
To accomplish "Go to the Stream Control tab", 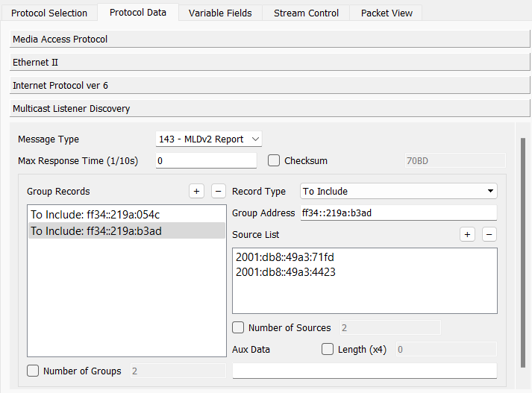I will pyautogui.click(x=306, y=13).
